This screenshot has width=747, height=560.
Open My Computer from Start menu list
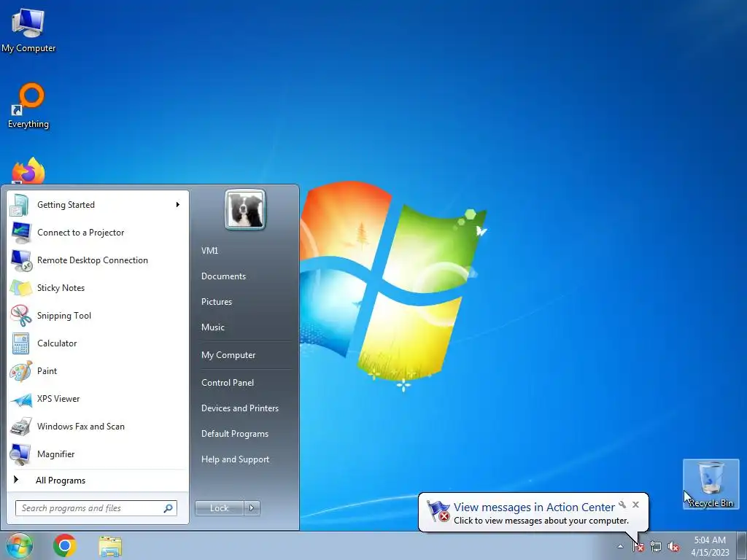228,355
